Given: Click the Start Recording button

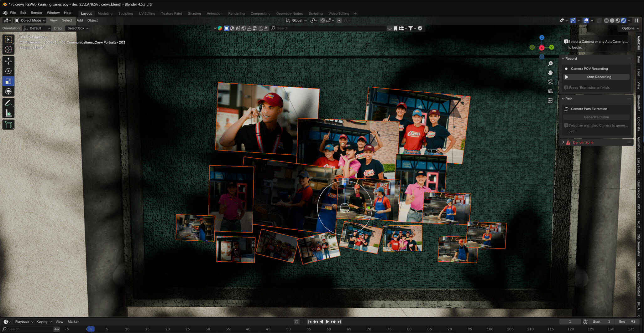Looking at the screenshot, I should pos(596,77).
